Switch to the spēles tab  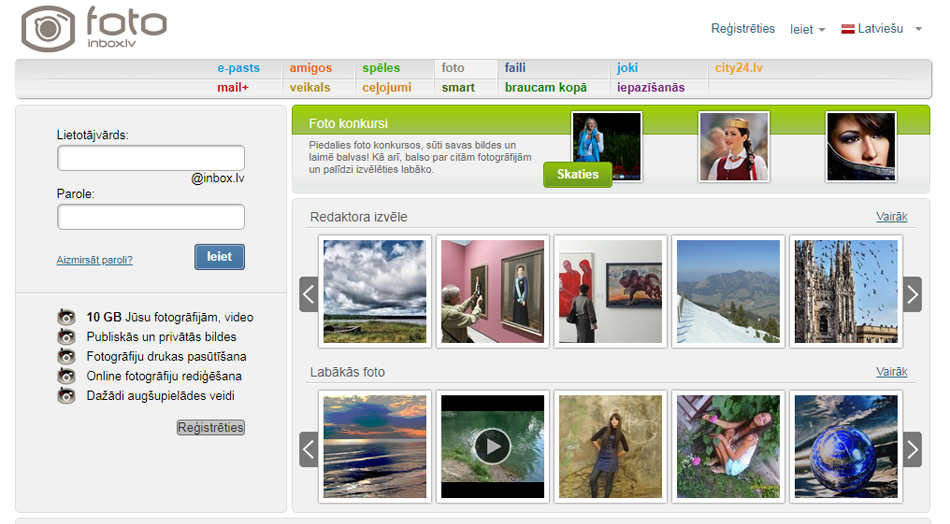pyautogui.click(x=381, y=68)
